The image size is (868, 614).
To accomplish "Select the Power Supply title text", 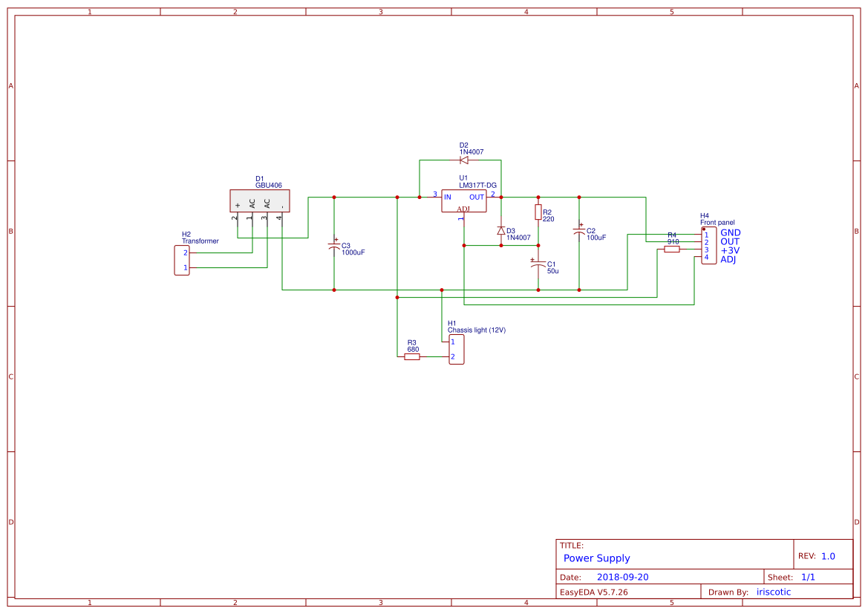I will coord(597,558).
